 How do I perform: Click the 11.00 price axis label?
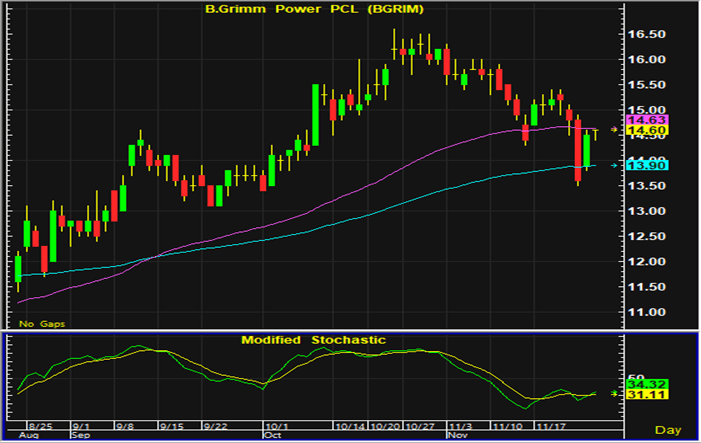(645, 312)
